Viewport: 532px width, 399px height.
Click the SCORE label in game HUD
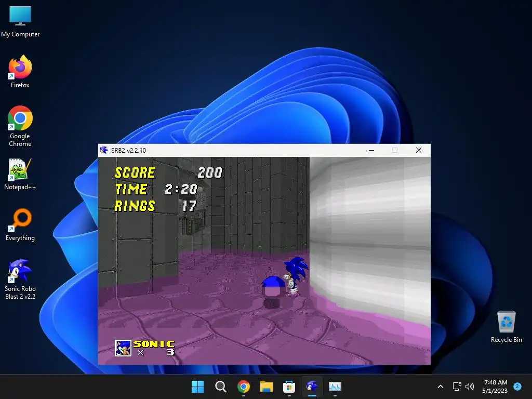coord(136,172)
